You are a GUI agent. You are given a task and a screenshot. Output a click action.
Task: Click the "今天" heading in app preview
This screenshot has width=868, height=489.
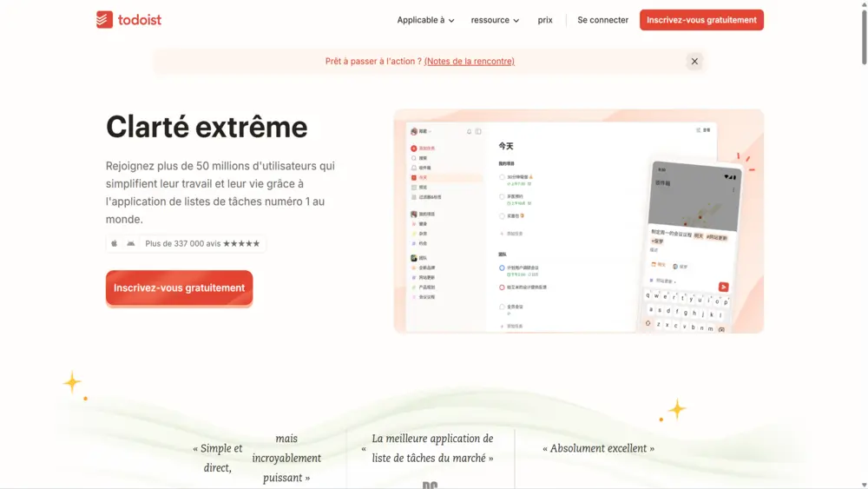click(x=506, y=146)
